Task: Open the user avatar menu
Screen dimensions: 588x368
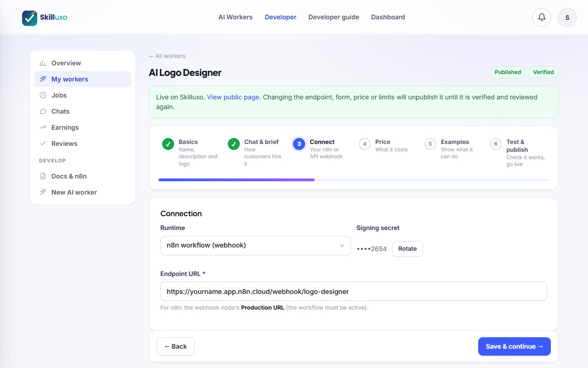Action: [x=567, y=17]
